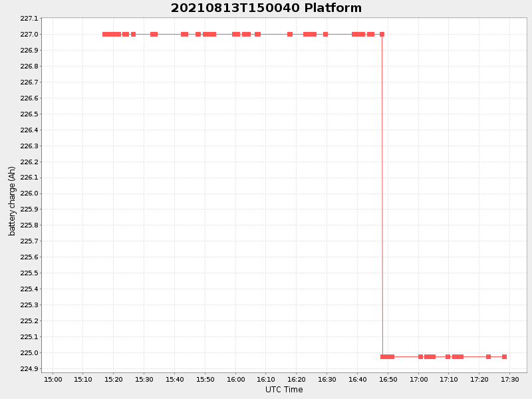This screenshot has width=532, height=399.
Task: Click the 15:50 time tick label
Action: 205,379
